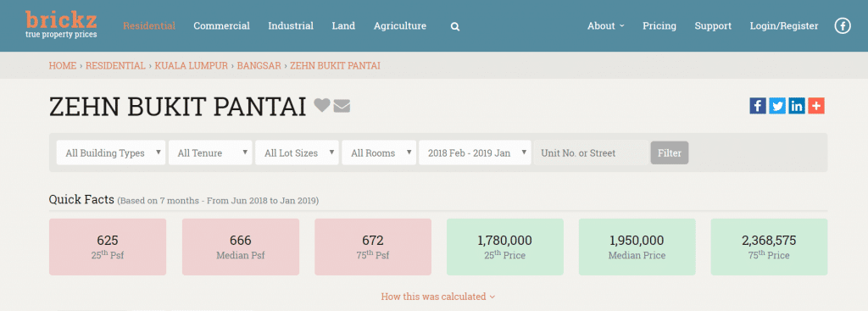Favorite this property with heart icon
This screenshot has width=868, height=311.
[x=322, y=105]
